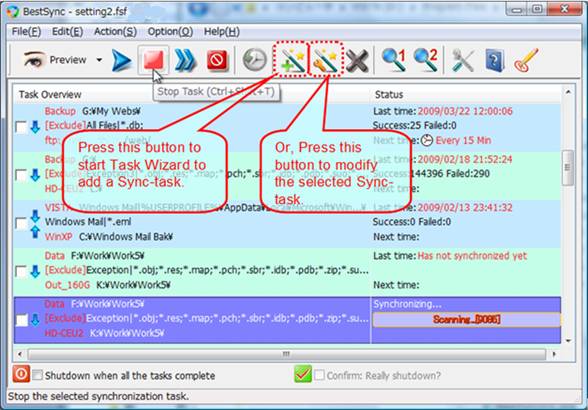Click the horizontal scrollbar thumb
The image size is (588, 410).
[x=286, y=354]
